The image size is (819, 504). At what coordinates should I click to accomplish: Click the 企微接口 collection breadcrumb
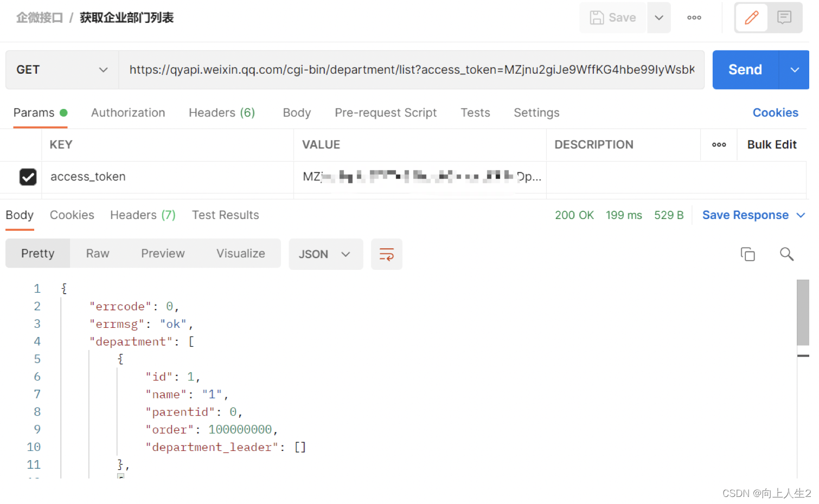coord(40,18)
